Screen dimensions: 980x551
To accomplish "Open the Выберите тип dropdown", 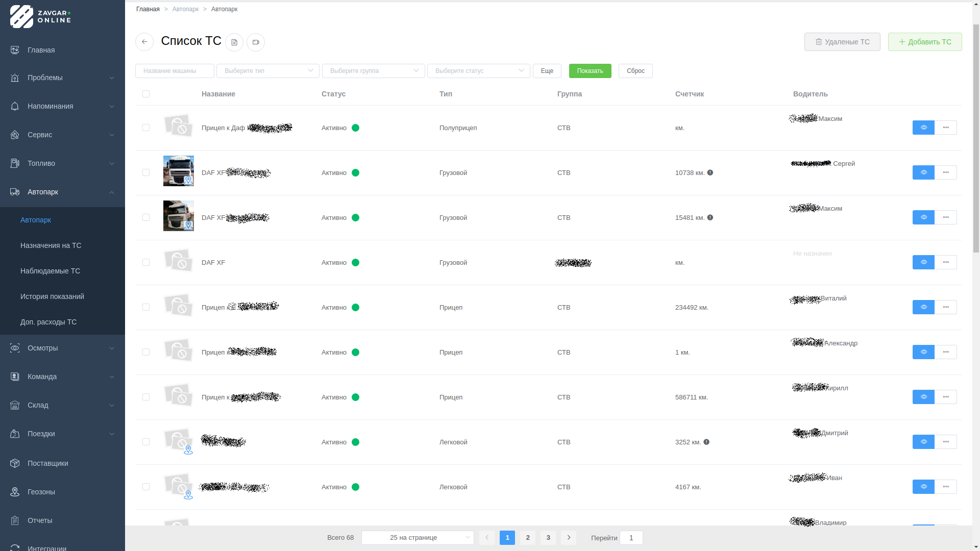I will tap(268, 71).
